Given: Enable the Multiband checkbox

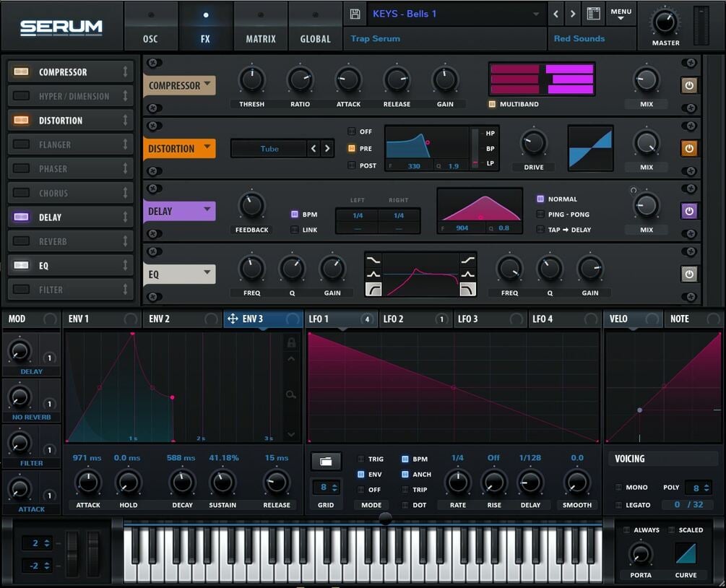Looking at the screenshot, I should (492, 104).
